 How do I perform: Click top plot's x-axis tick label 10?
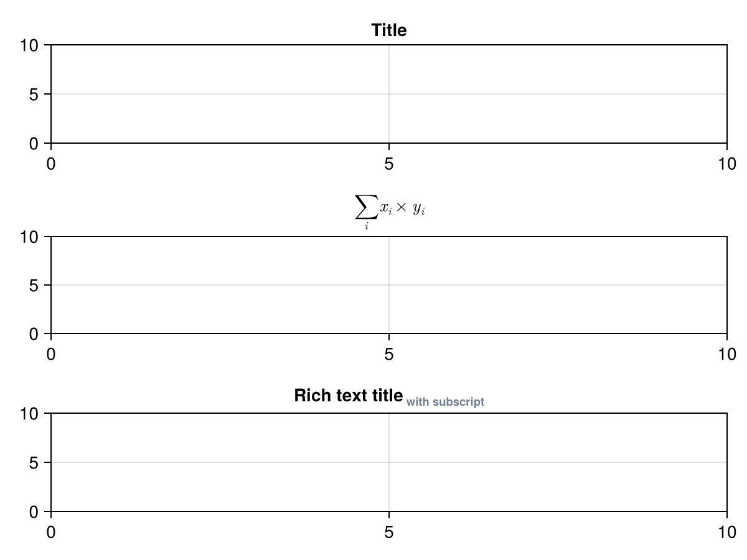tap(727, 164)
